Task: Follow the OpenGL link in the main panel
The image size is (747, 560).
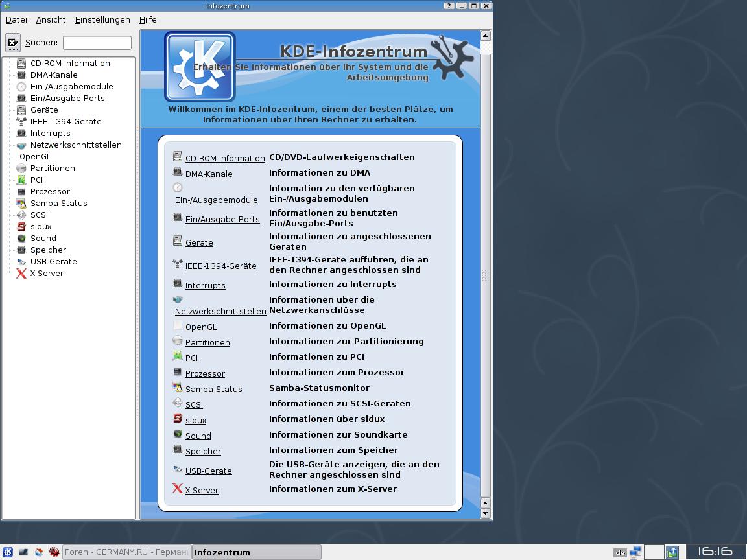Action: [200, 327]
